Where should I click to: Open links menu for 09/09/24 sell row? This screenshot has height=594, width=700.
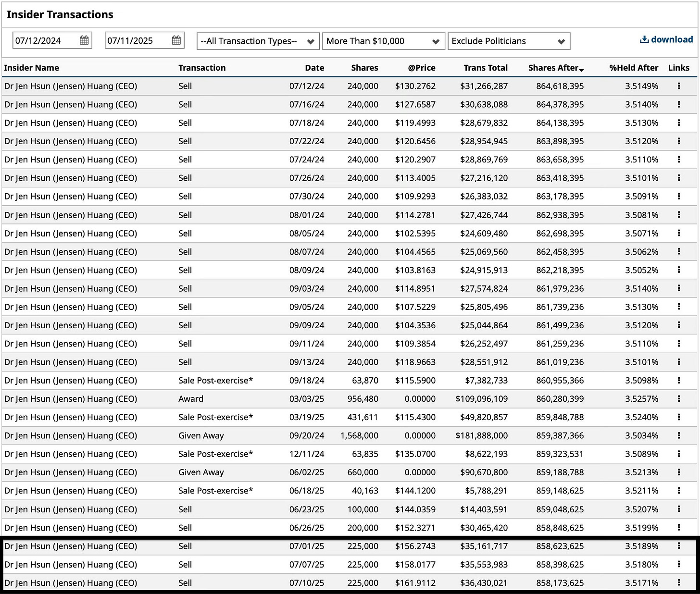679,325
